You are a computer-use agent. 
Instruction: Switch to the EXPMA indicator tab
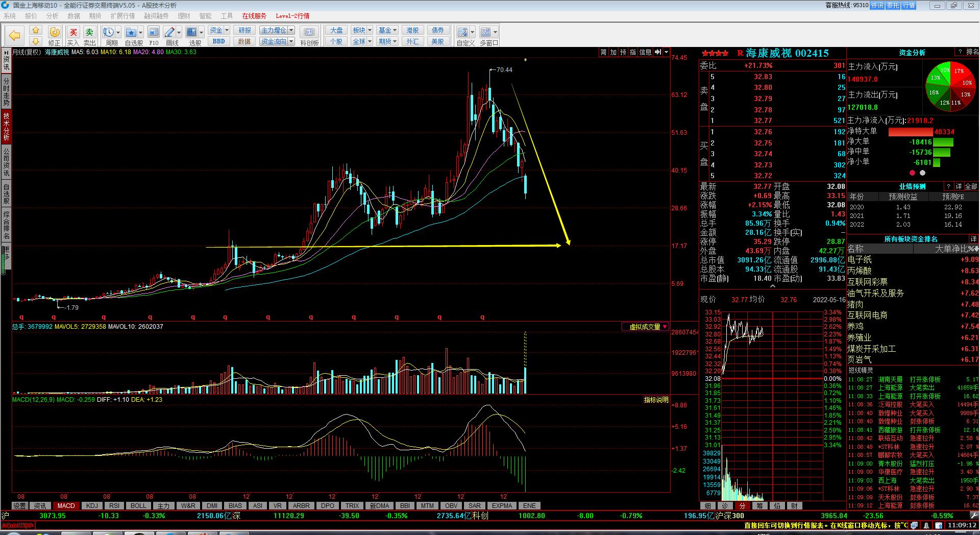[502, 506]
